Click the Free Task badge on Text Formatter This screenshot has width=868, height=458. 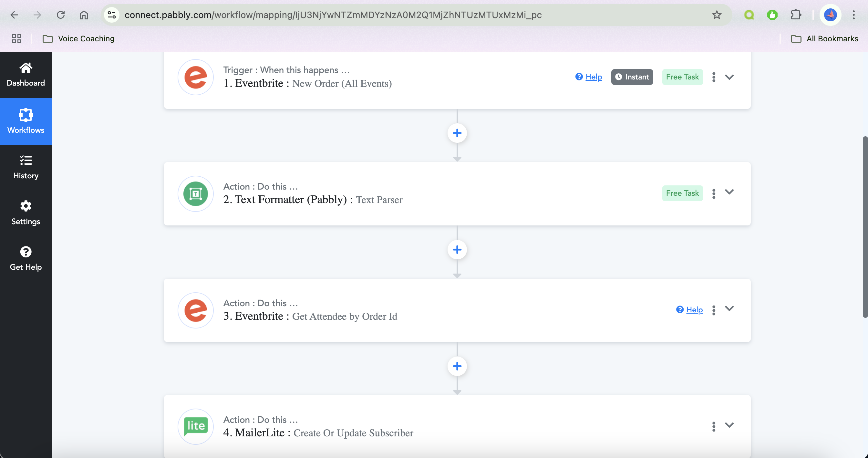(682, 193)
